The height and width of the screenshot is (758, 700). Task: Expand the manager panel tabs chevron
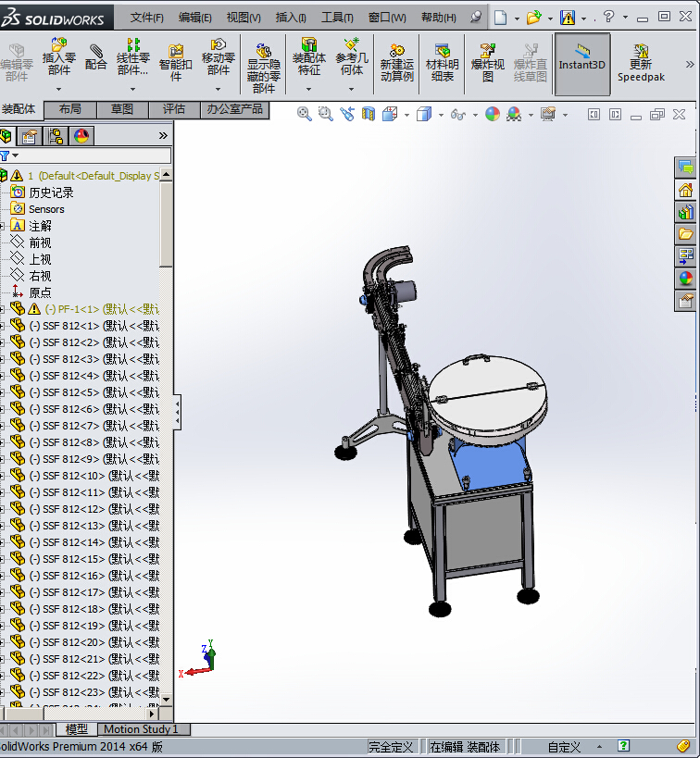tap(163, 136)
